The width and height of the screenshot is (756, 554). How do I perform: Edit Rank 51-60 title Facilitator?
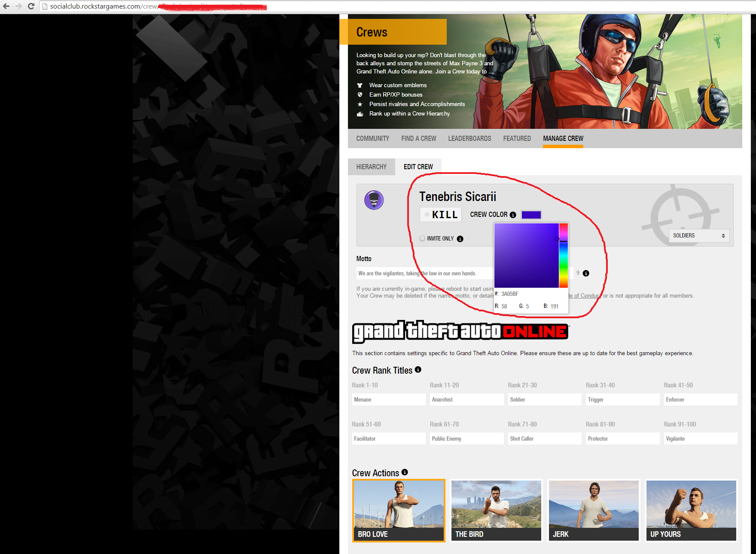[x=389, y=438]
